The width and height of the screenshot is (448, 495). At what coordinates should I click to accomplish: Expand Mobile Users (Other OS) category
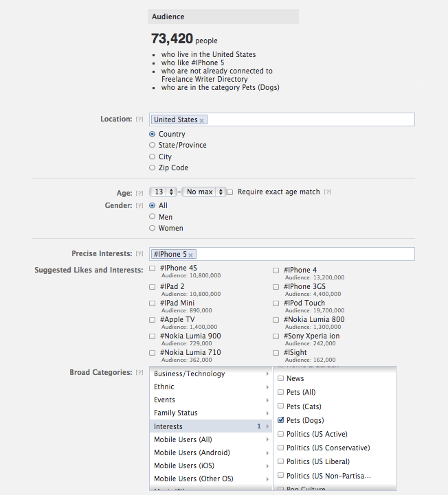click(211, 479)
